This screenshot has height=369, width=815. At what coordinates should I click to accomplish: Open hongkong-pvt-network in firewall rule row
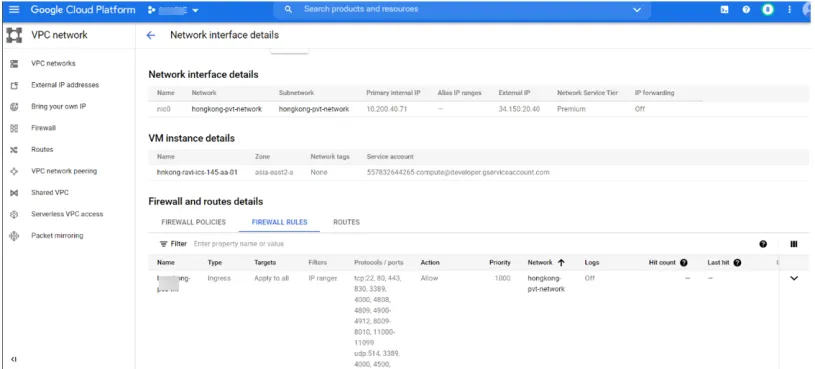546,284
